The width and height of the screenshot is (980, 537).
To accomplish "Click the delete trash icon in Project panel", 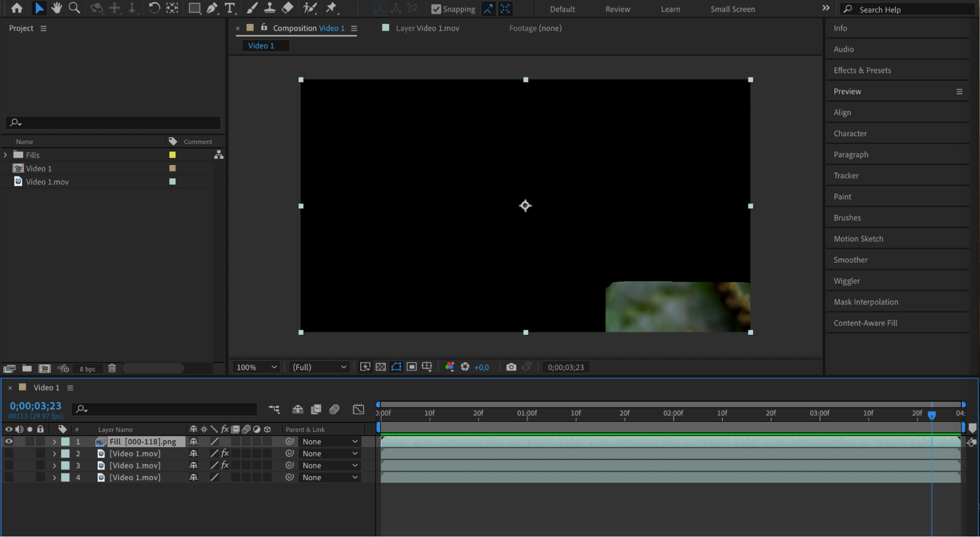I will (112, 368).
